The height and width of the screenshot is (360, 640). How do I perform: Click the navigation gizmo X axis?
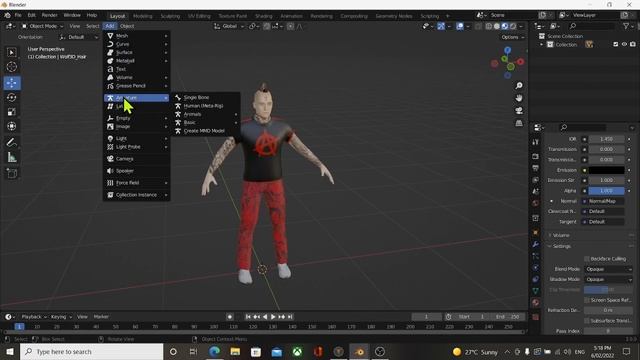coord(520,62)
